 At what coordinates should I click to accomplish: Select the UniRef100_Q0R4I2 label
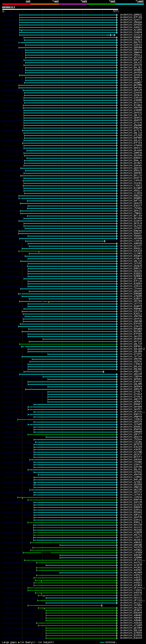pos(131,27)
